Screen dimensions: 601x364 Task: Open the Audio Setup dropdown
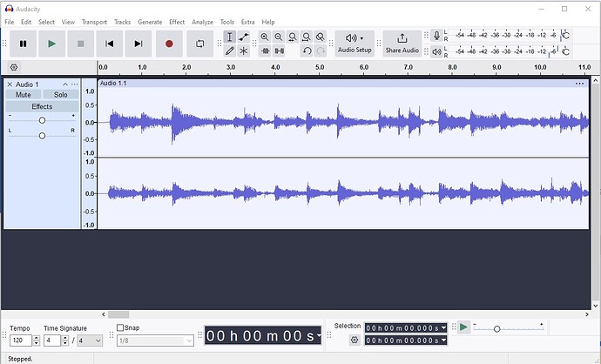[x=355, y=44]
